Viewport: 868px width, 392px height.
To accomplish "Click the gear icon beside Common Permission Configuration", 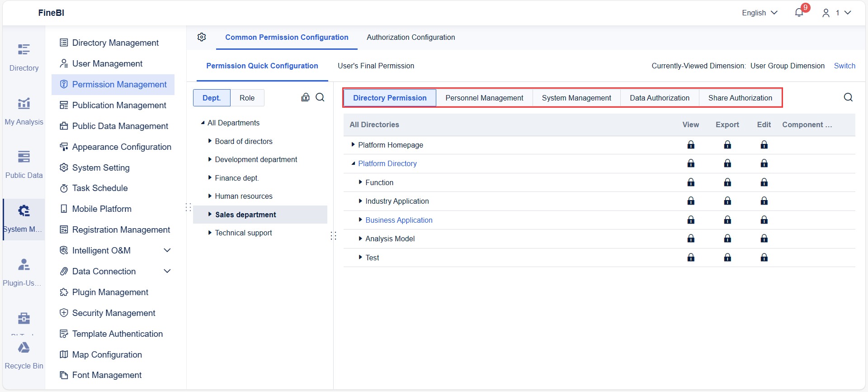I will (x=202, y=37).
